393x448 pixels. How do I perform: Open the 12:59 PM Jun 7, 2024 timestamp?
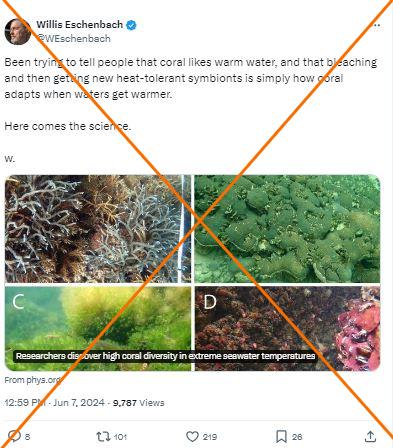[x=54, y=403]
